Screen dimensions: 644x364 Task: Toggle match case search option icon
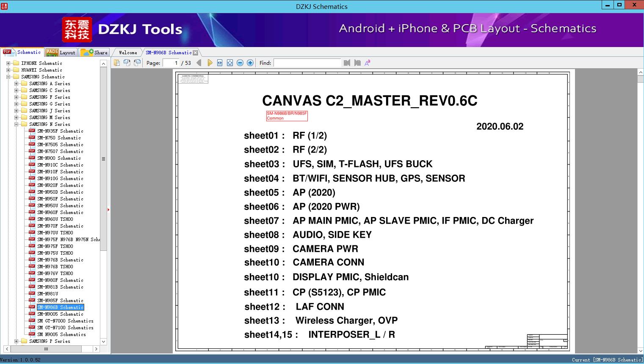coord(368,63)
